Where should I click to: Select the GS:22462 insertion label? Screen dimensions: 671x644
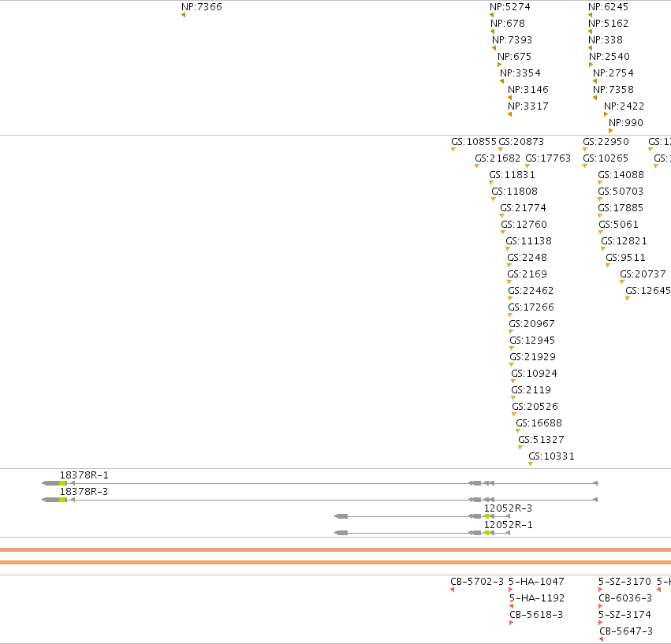click(x=531, y=291)
